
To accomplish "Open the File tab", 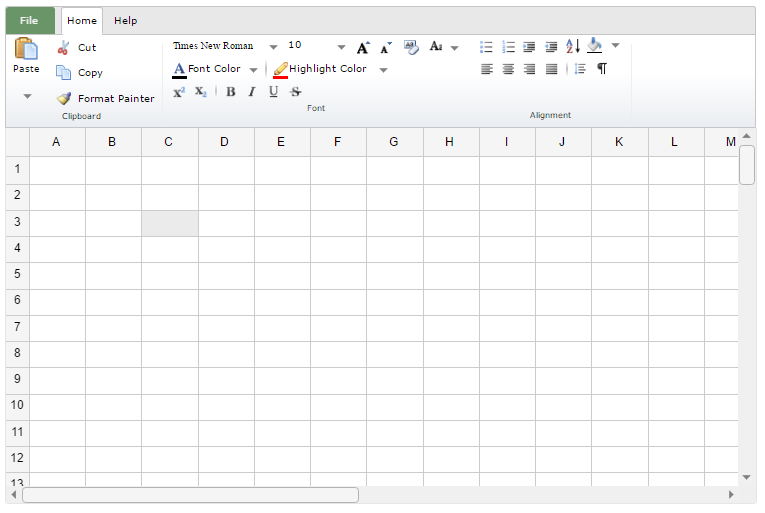I will pyautogui.click(x=30, y=21).
